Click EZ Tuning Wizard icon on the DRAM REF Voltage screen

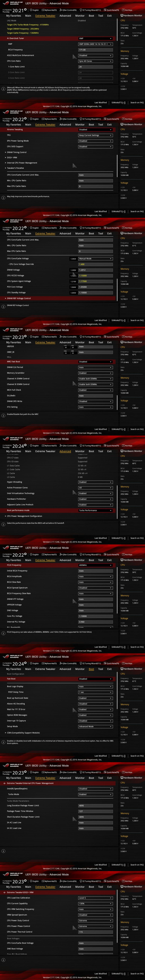[x=81, y=228]
